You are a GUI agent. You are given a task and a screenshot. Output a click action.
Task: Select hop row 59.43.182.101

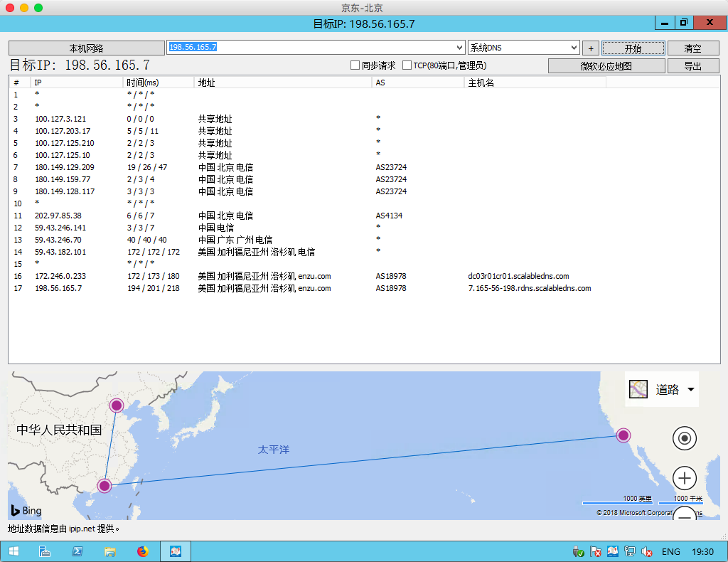pos(364,252)
